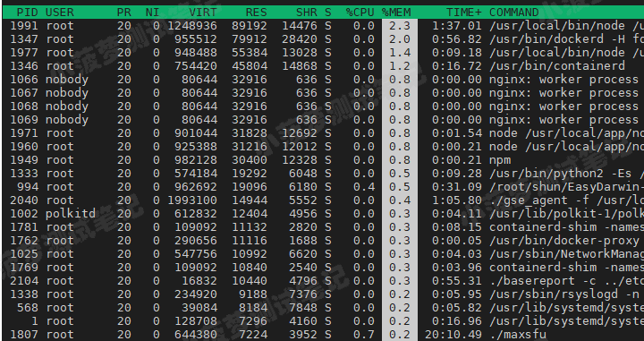Click the USER column header
Viewport: 644px width, 341px height.
tap(60, 13)
